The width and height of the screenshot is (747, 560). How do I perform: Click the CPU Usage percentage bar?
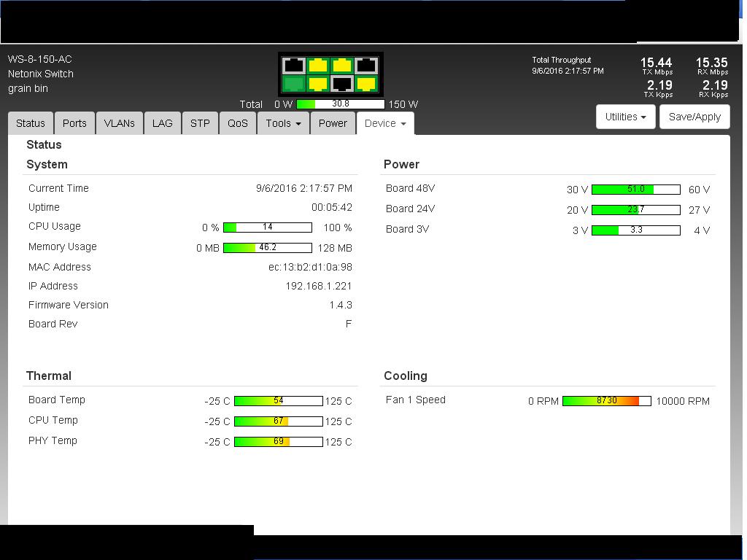pyautogui.click(x=267, y=227)
